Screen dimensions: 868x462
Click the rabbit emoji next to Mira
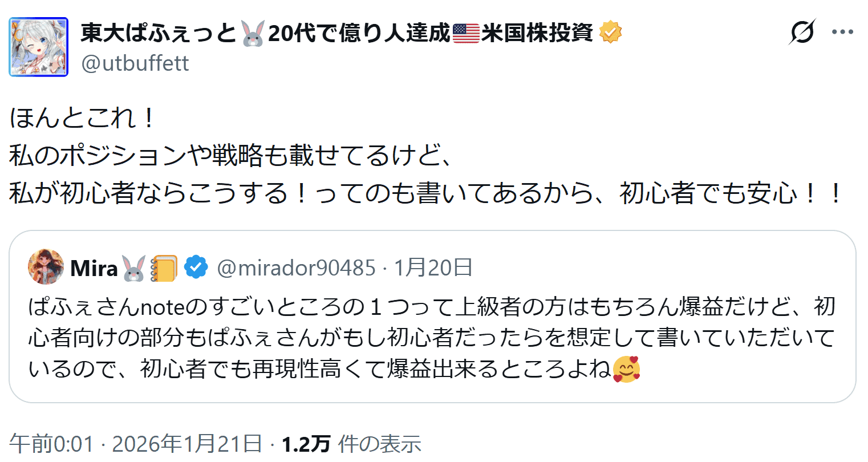(134, 268)
